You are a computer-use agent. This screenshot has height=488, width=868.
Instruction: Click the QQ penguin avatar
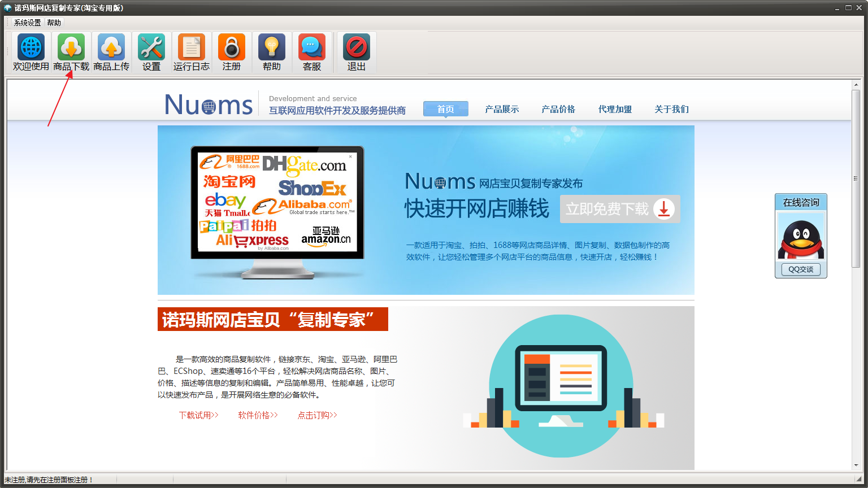click(801, 236)
